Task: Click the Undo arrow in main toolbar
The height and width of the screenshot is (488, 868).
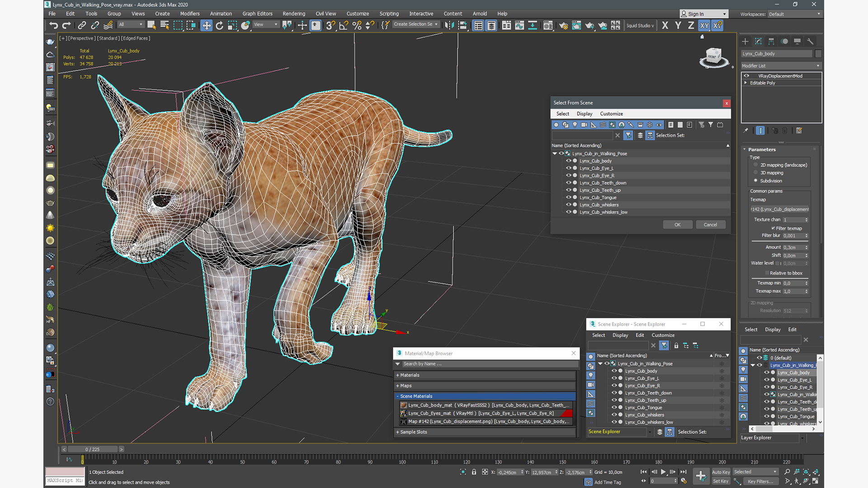Action: click(54, 26)
